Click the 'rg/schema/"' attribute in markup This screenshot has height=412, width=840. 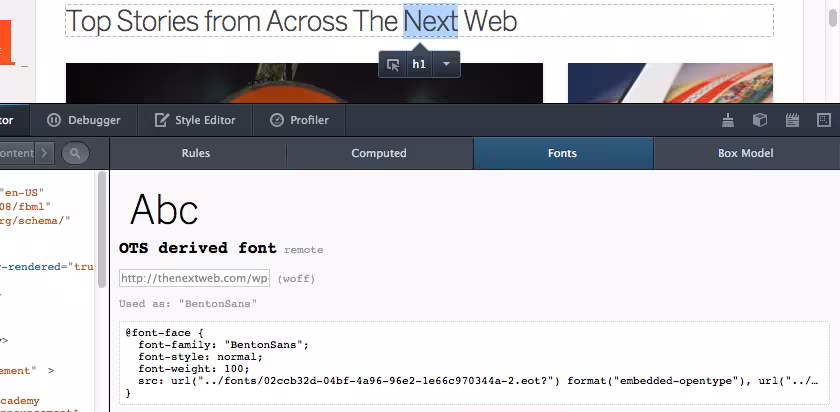(35, 220)
